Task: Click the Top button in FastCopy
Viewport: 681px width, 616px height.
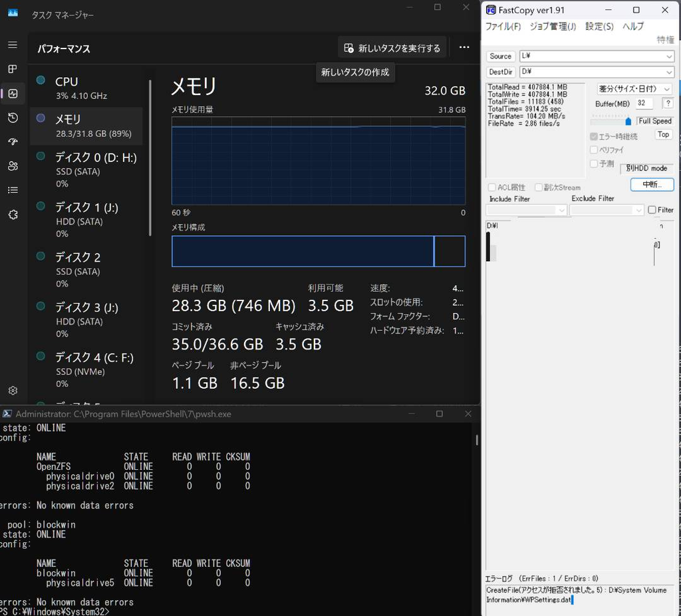Action: tap(663, 135)
